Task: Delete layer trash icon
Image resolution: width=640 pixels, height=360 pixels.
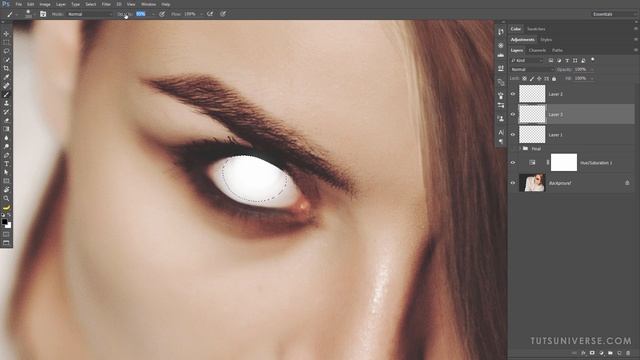Action: (x=628, y=353)
